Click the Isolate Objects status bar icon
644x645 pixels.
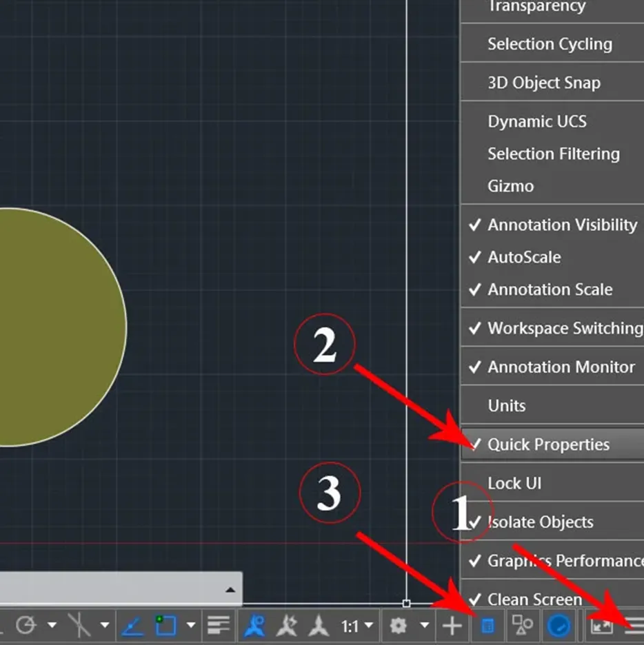point(522,626)
